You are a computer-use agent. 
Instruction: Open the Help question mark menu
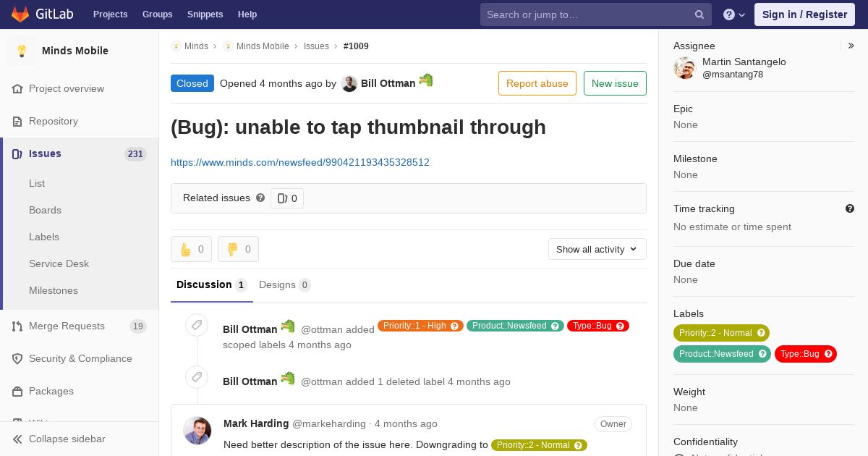pos(734,14)
